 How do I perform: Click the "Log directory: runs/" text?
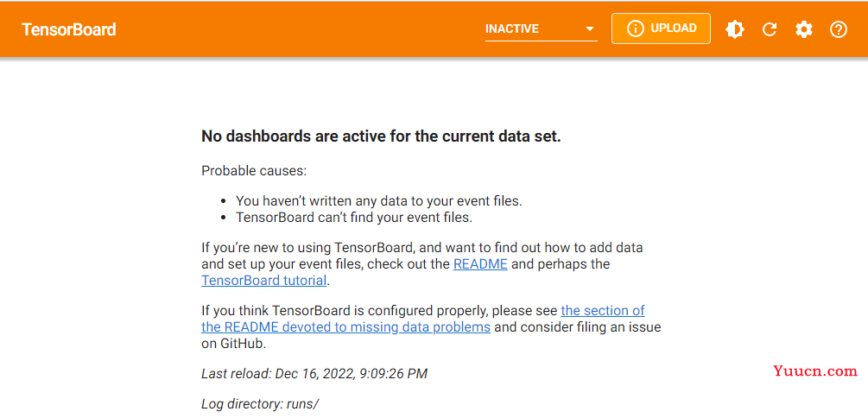[x=260, y=403]
